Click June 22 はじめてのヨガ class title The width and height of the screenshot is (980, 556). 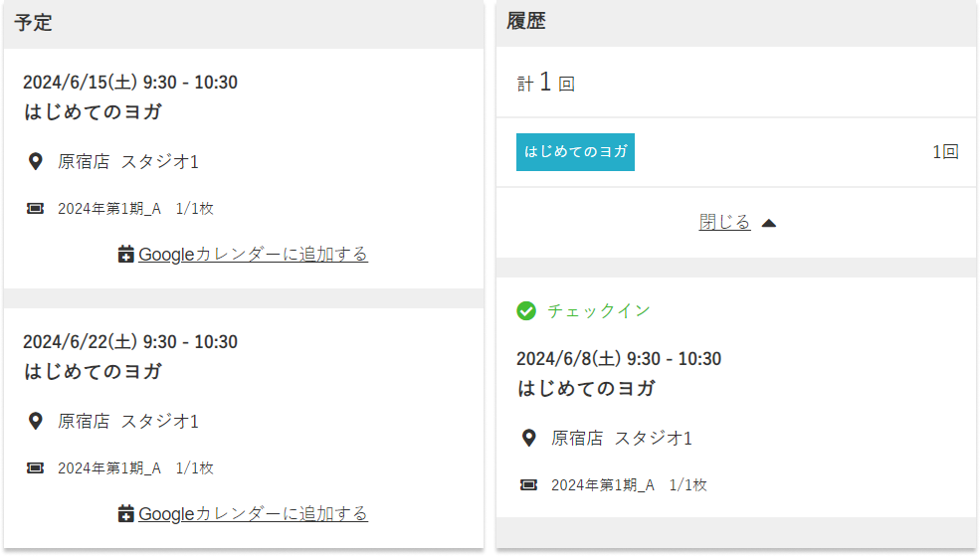point(94,372)
